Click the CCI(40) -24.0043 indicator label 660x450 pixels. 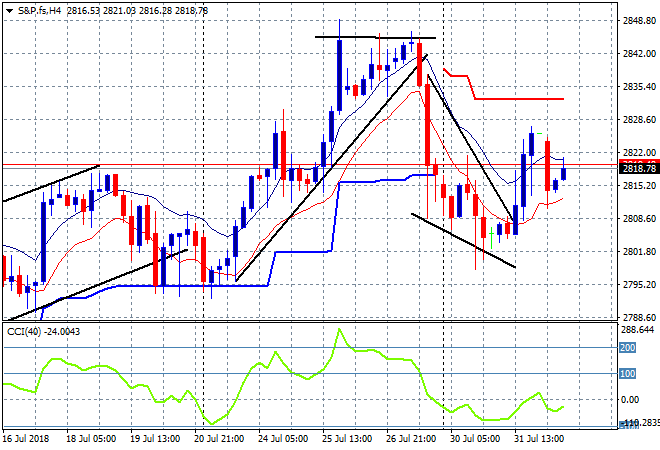(43, 332)
